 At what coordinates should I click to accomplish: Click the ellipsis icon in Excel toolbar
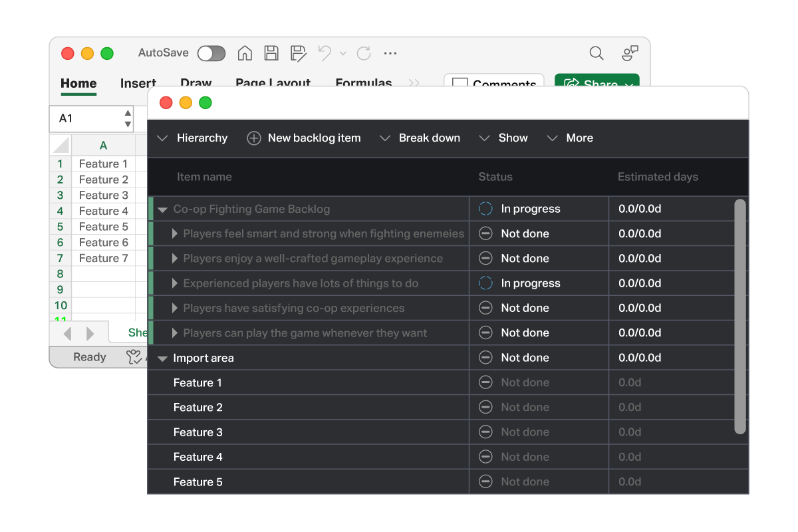[390, 53]
